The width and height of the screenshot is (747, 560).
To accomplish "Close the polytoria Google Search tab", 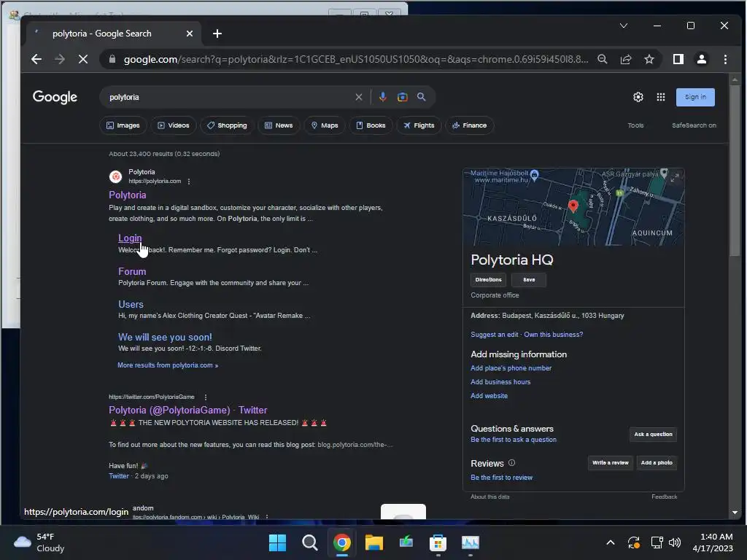I will click(x=190, y=34).
